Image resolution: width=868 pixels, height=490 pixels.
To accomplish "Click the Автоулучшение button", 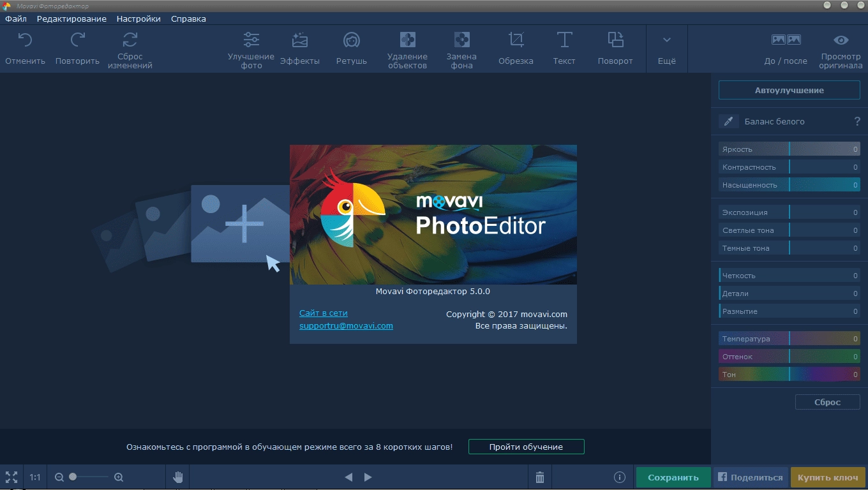I will click(x=789, y=90).
